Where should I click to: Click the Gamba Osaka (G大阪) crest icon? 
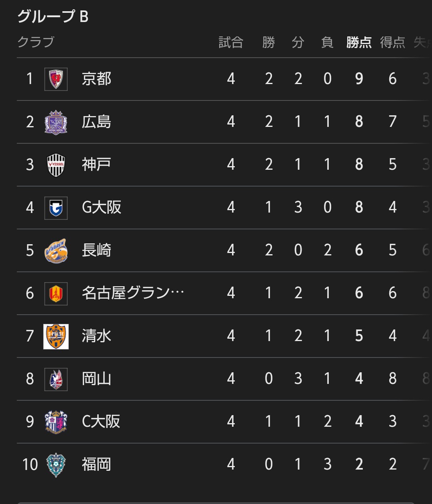tap(56, 207)
